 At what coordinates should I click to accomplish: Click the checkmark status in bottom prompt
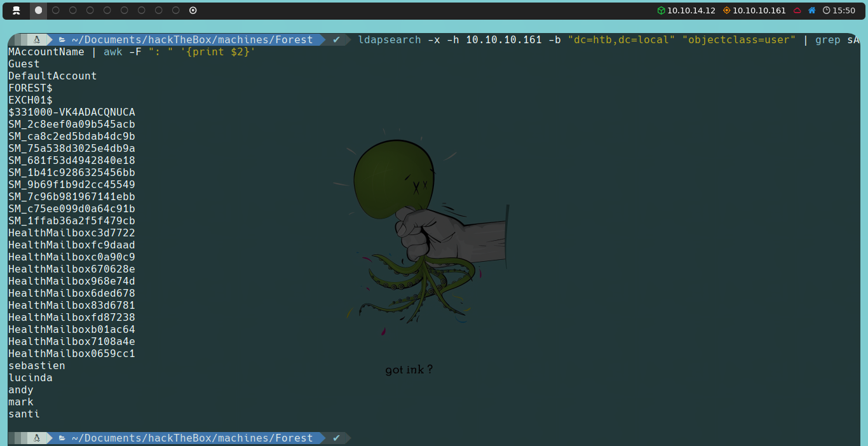tap(337, 438)
